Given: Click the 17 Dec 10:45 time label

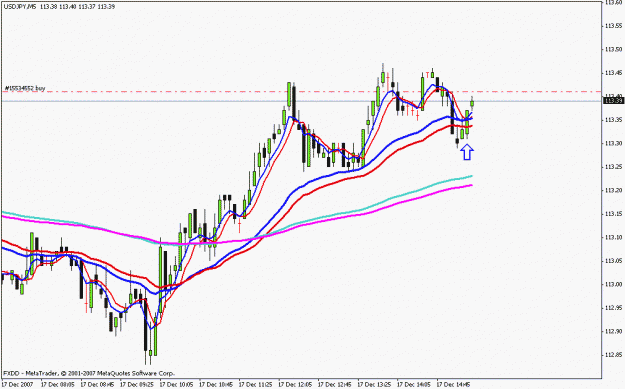Looking at the screenshot, I should tap(216, 385).
